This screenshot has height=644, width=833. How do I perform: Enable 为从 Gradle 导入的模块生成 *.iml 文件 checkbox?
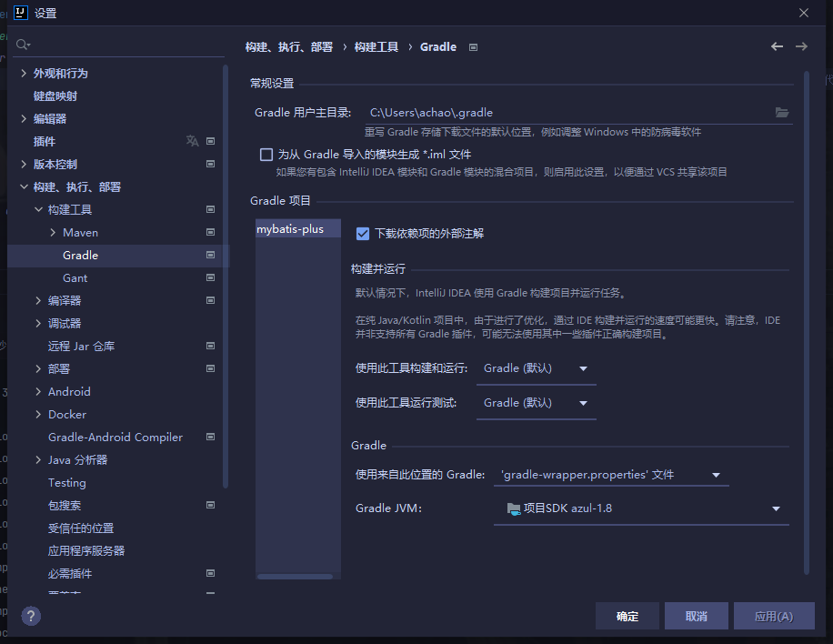(x=266, y=155)
